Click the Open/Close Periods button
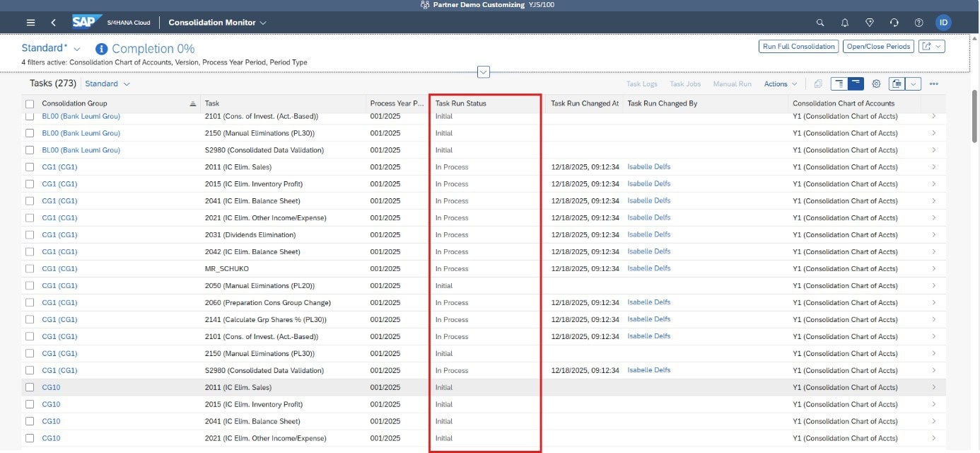 (x=878, y=47)
